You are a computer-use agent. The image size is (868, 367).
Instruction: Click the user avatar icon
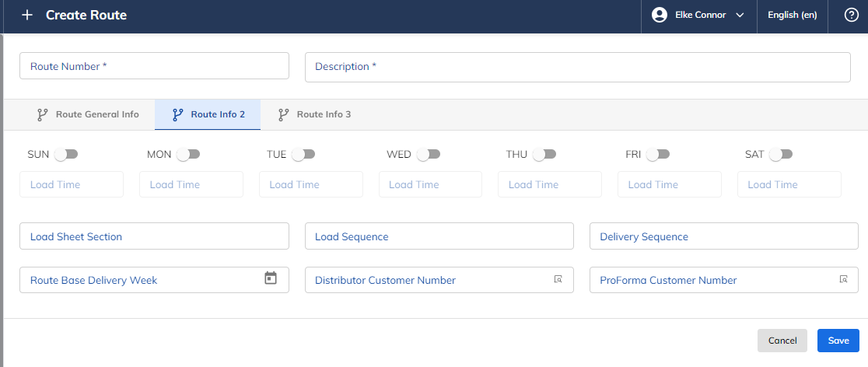click(660, 15)
